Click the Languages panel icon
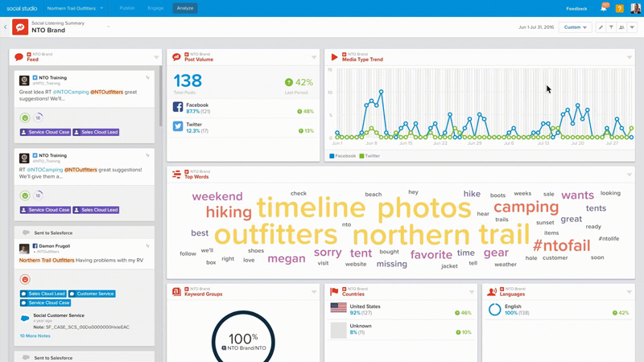The image size is (644, 362). pyautogui.click(x=492, y=292)
